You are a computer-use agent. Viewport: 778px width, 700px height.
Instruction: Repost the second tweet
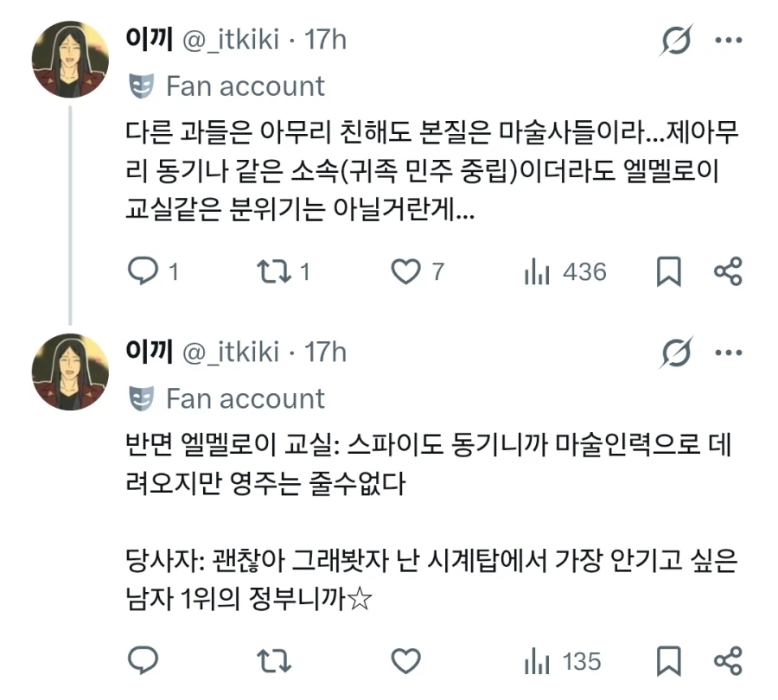(x=272, y=661)
